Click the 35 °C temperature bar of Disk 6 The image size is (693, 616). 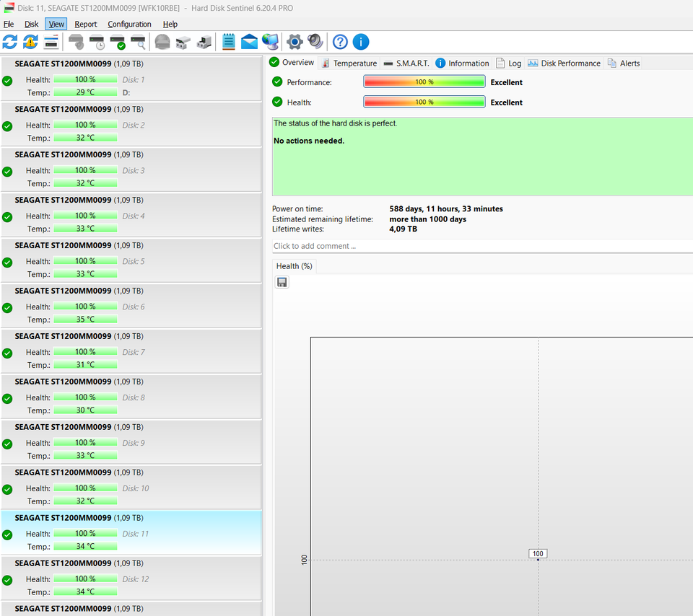tap(85, 320)
